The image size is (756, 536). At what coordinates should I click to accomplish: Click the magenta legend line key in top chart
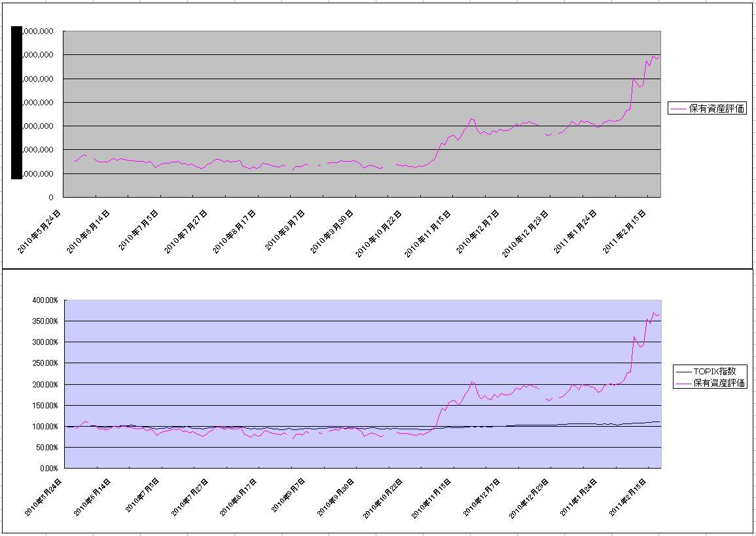tap(679, 109)
